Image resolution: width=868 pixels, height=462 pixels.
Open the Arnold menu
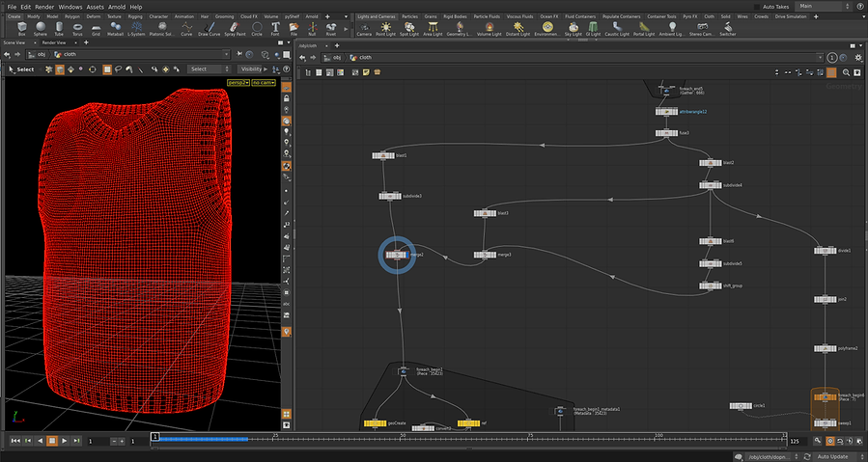[116, 7]
